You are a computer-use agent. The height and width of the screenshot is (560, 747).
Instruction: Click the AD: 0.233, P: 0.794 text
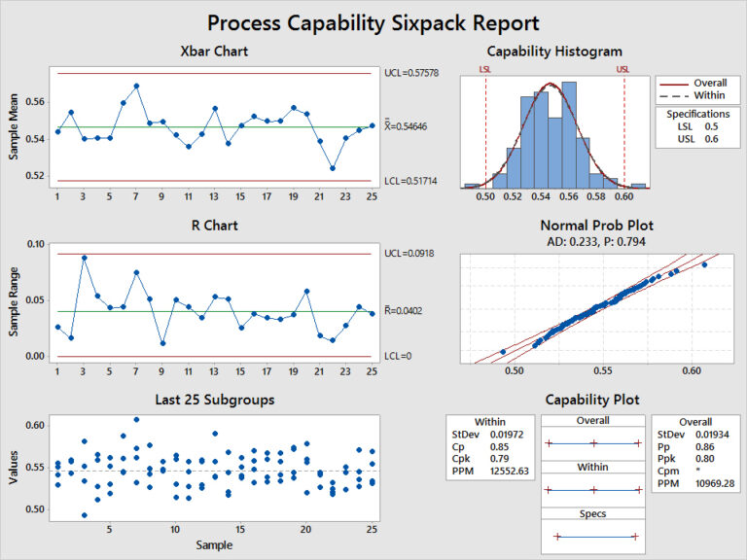coord(583,241)
